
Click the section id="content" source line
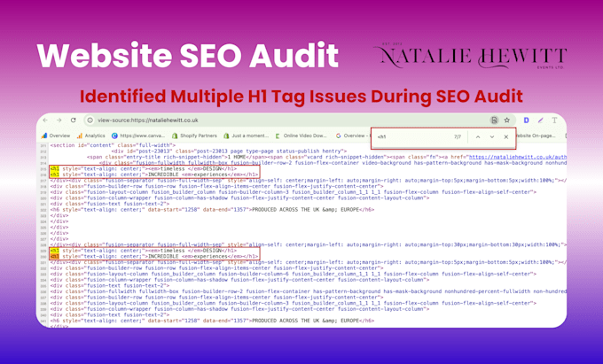point(113,145)
